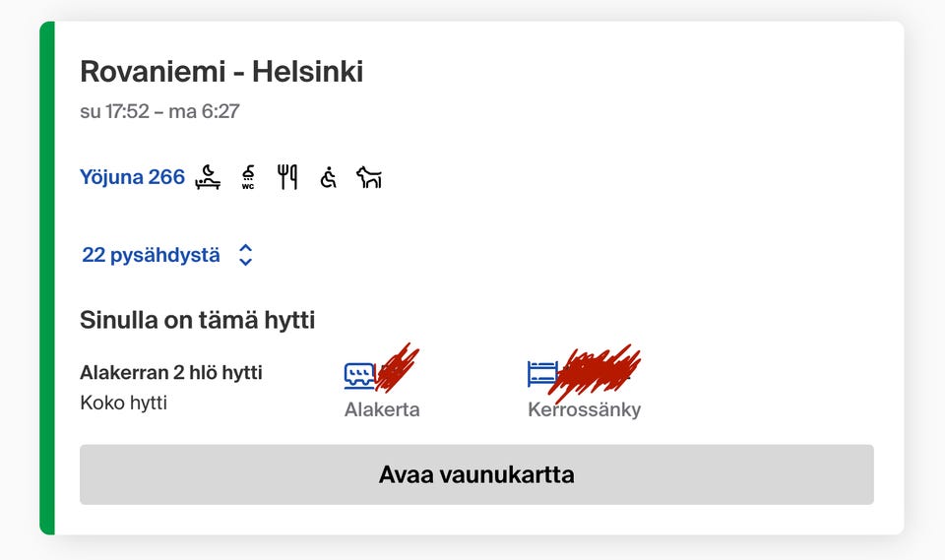Click the wheelchair accessibility icon
Image resolution: width=945 pixels, height=560 pixels.
click(x=329, y=177)
